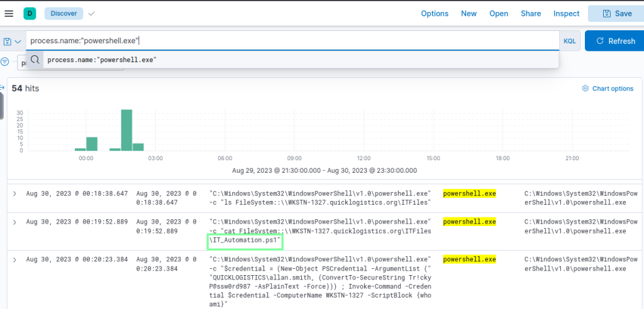Click the Discover breadcrumb badge
Viewport: 644px width, 309px height.
click(64, 13)
